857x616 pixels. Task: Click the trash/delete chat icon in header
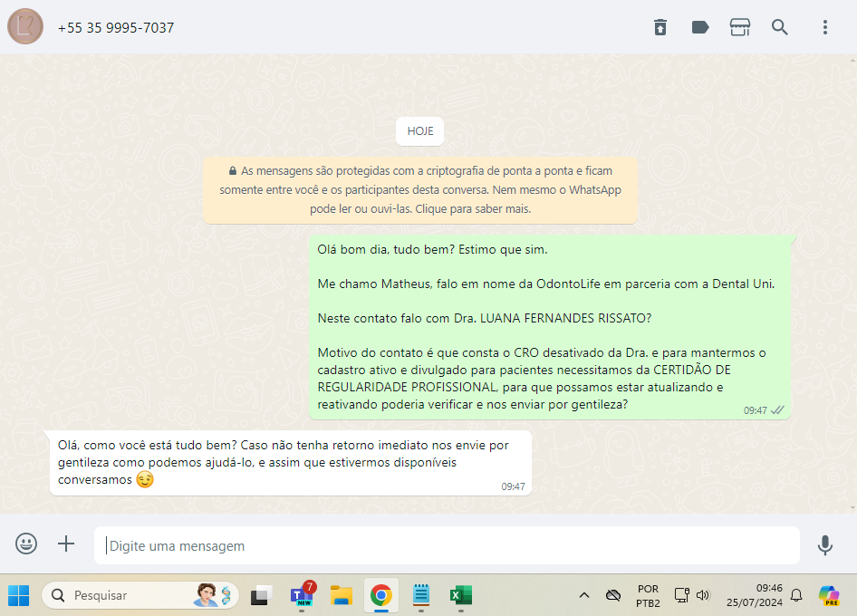pyautogui.click(x=660, y=27)
